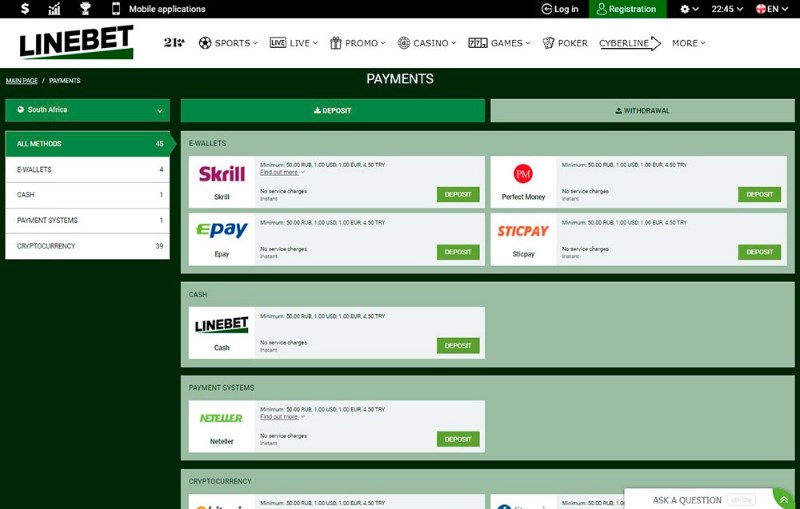Select Cash filter in sidebar
This screenshot has height=509, width=800.
87,195
